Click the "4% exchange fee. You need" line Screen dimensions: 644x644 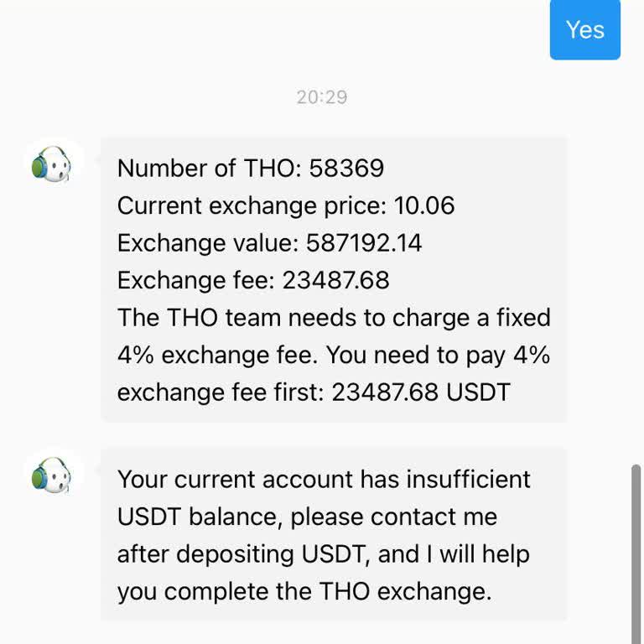(334, 355)
